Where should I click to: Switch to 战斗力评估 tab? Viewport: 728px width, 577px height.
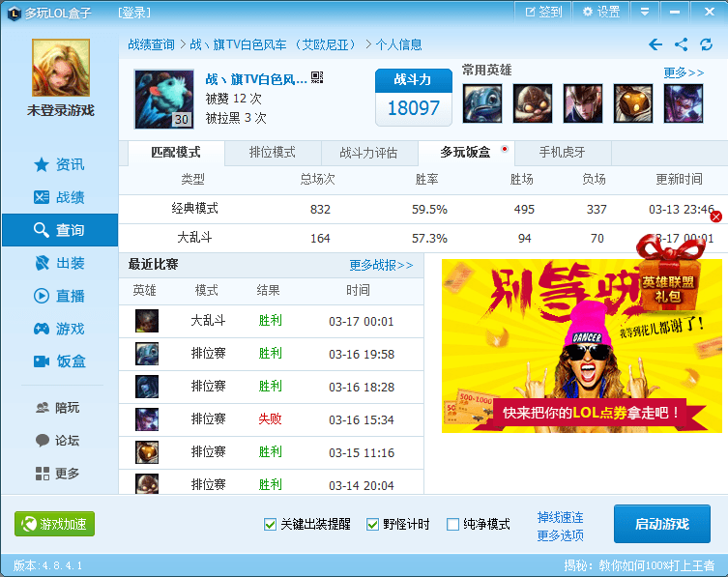369,153
